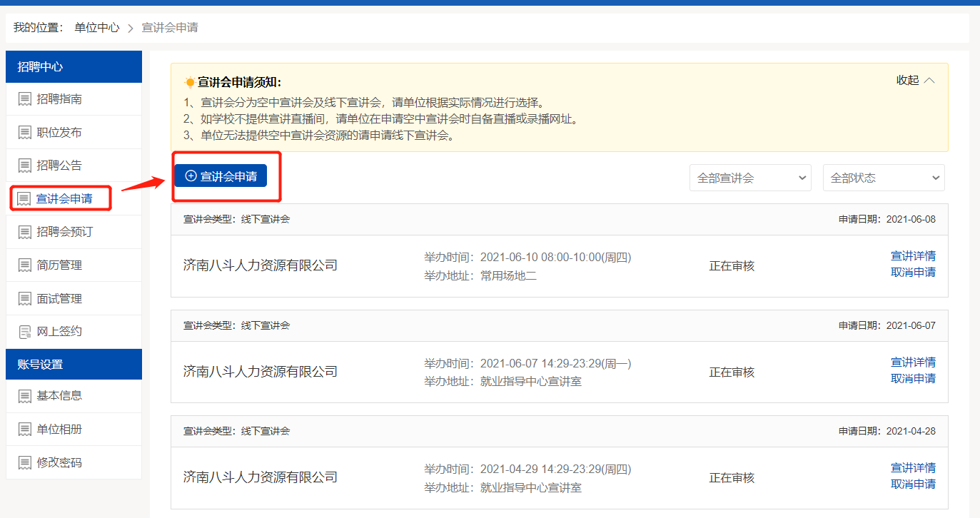Click 申请日期：2021-06-07 text

point(886,325)
